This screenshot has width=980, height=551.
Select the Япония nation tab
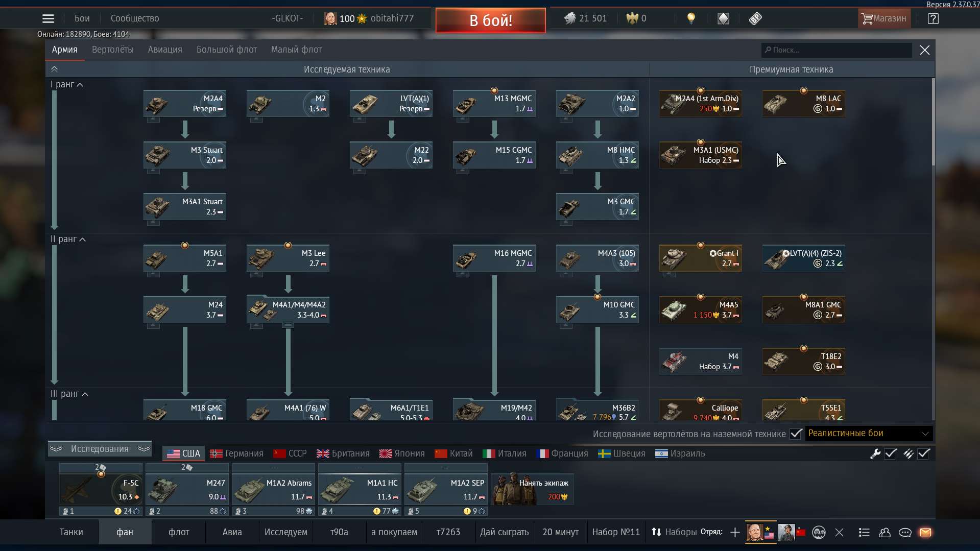click(402, 453)
